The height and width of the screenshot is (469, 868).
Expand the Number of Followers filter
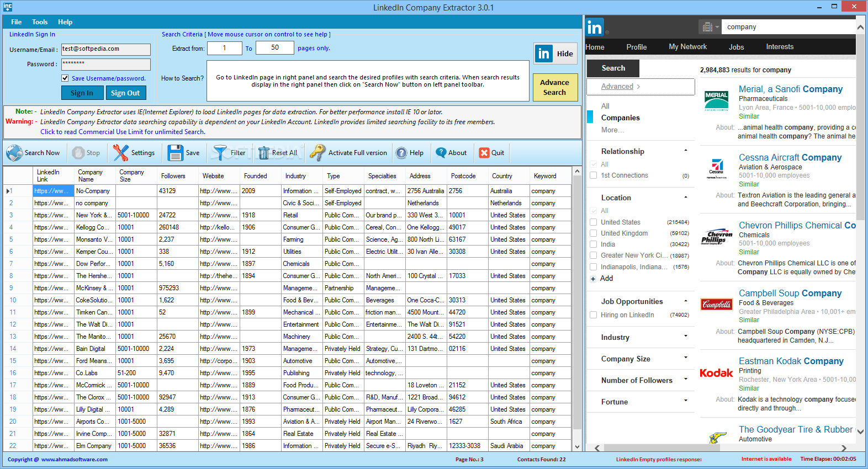pyautogui.click(x=686, y=379)
